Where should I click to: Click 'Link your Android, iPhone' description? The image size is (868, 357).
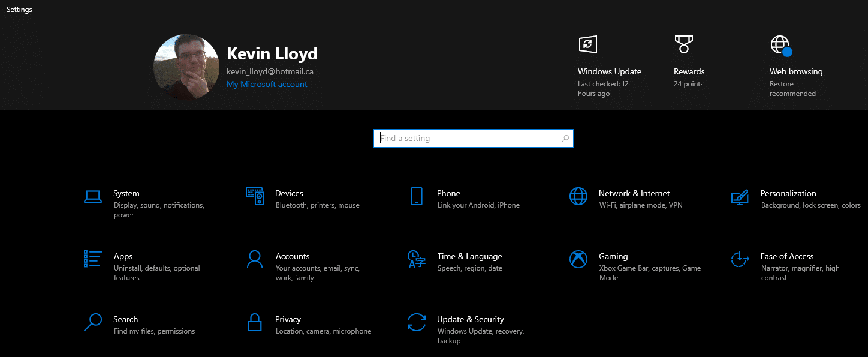(x=478, y=205)
